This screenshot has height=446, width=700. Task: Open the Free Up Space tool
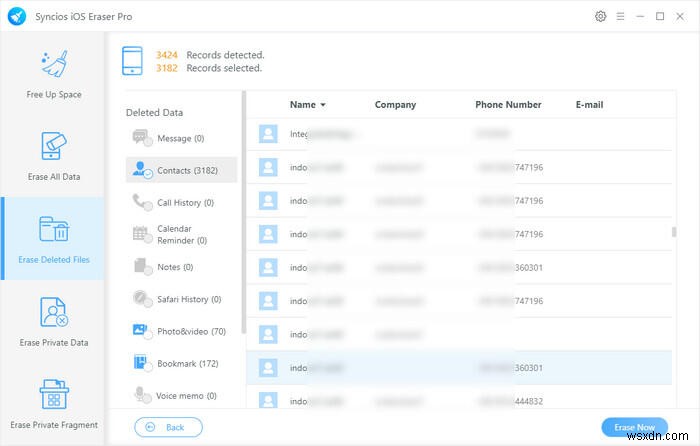tap(54, 74)
